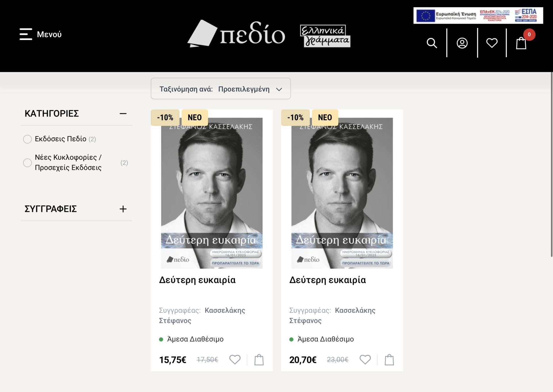Screen dimensions: 553x392
Task: Click the ΕΣΠΑ funding banner
Action: tap(478, 16)
